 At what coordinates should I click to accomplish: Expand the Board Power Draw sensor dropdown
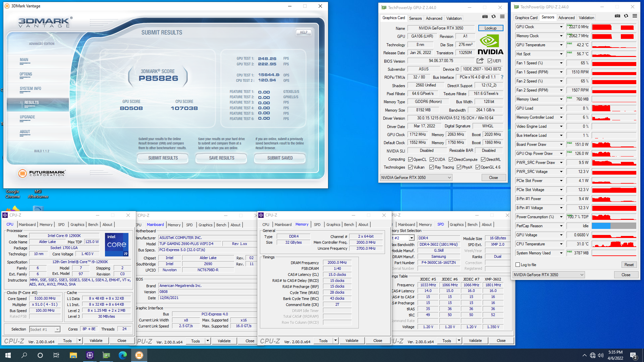561,144
